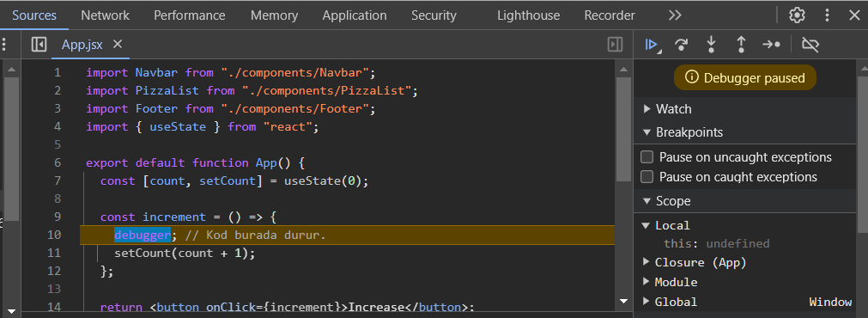Viewport: 868px width, 318px height.
Task: Open the Lighthouse tab
Action: pyautogui.click(x=528, y=15)
